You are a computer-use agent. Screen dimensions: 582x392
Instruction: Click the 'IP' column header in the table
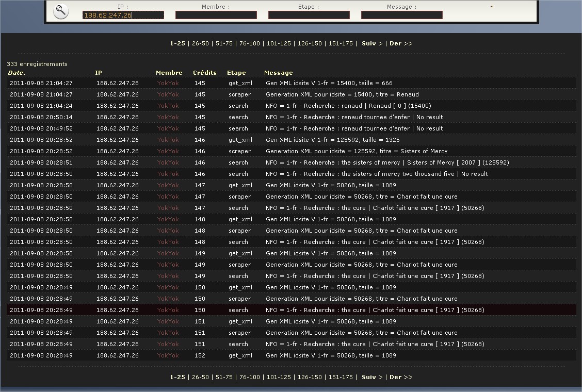pos(99,73)
